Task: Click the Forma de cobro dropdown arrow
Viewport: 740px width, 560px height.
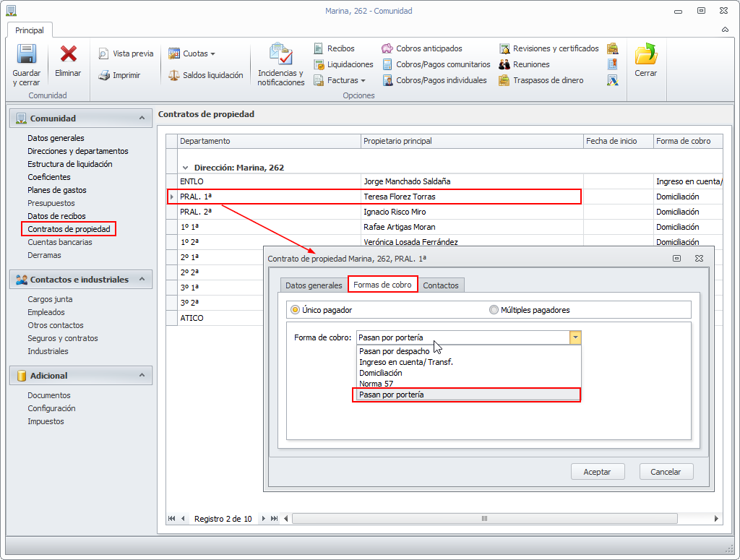Action: click(x=575, y=337)
